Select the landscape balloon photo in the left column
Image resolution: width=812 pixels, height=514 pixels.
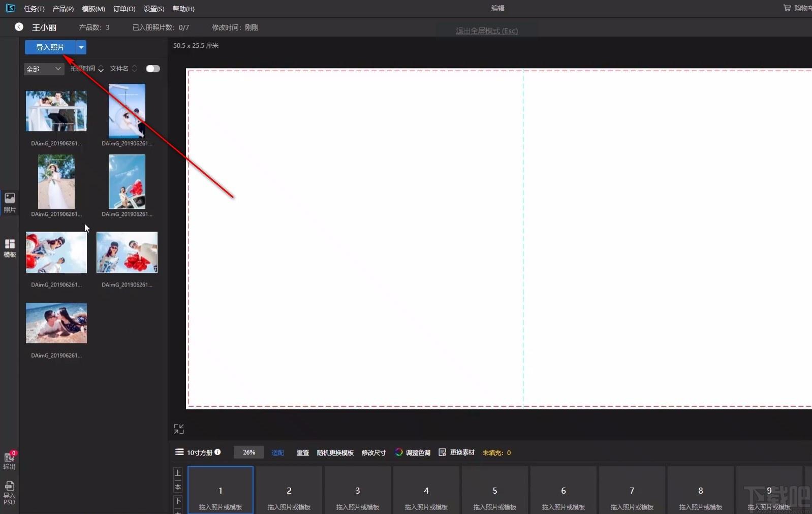[56, 252]
